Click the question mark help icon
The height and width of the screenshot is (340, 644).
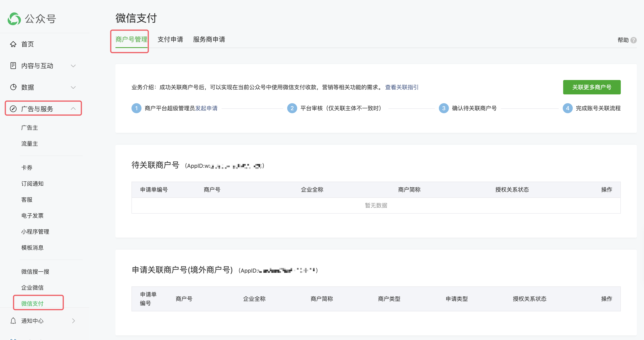coord(634,40)
